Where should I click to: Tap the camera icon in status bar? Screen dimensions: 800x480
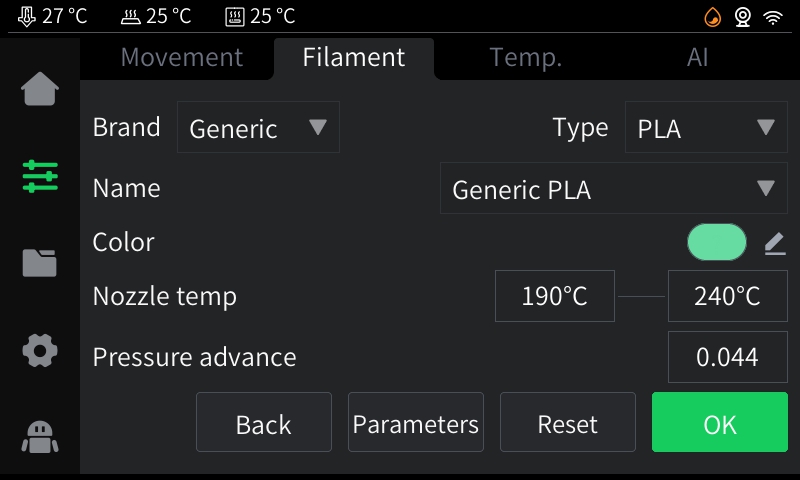pyautogui.click(x=743, y=16)
